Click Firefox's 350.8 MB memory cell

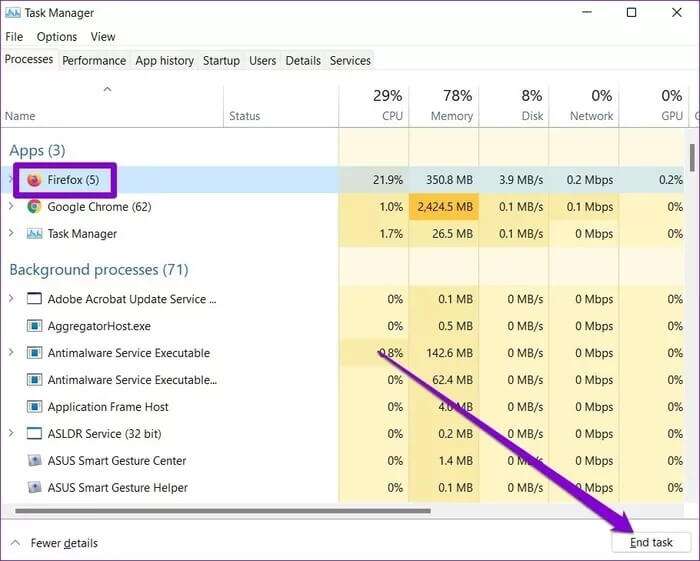point(444,180)
